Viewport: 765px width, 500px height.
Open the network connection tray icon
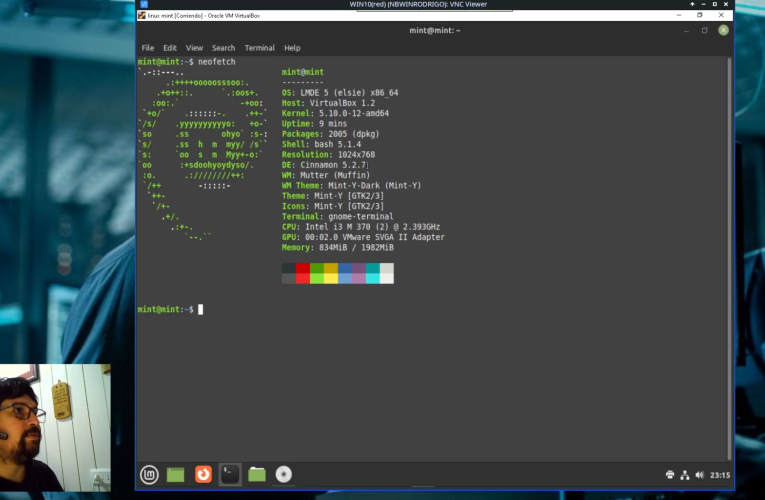tap(685, 475)
